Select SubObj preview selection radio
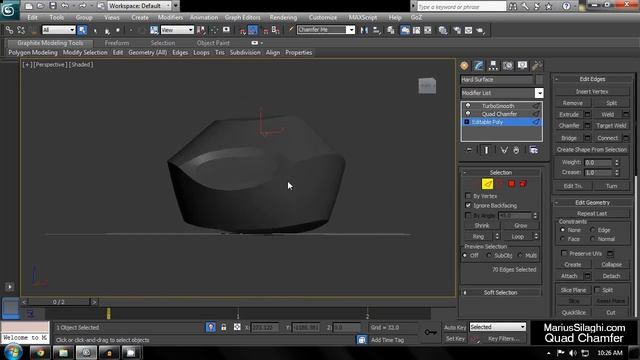 pyautogui.click(x=489, y=256)
